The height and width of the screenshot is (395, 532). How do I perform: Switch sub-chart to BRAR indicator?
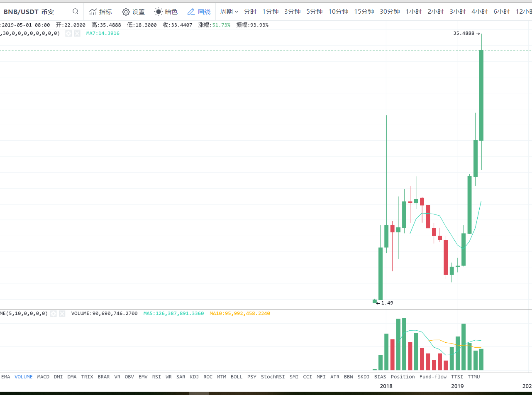coord(104,377)
